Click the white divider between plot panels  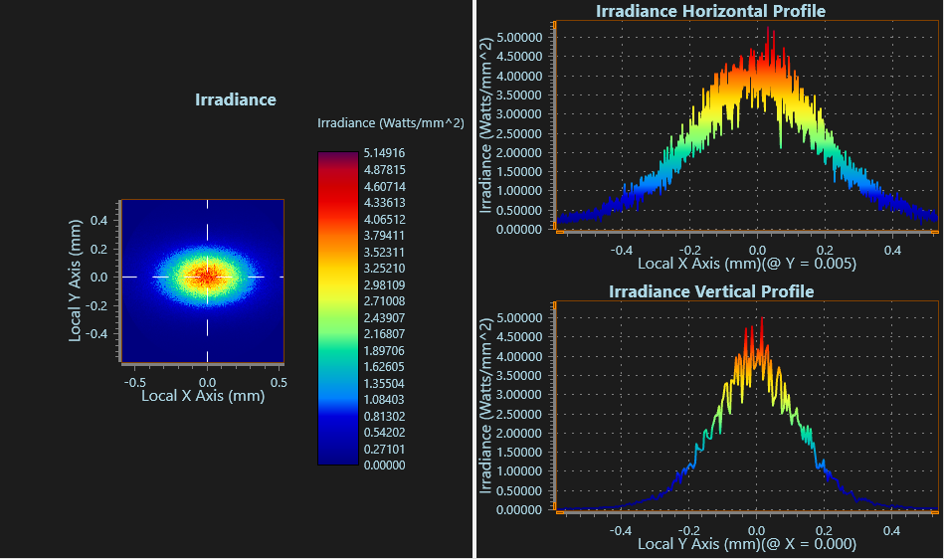coord(473,280)
